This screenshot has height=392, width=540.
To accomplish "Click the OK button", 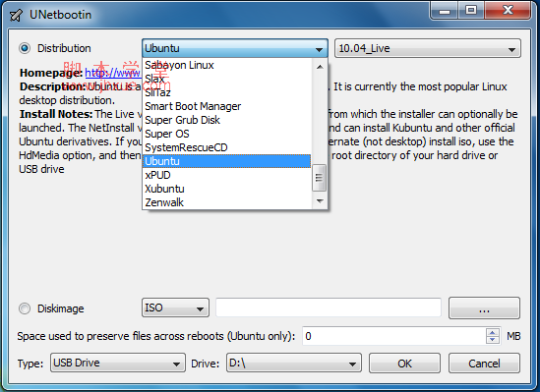I will click(404, 364).
